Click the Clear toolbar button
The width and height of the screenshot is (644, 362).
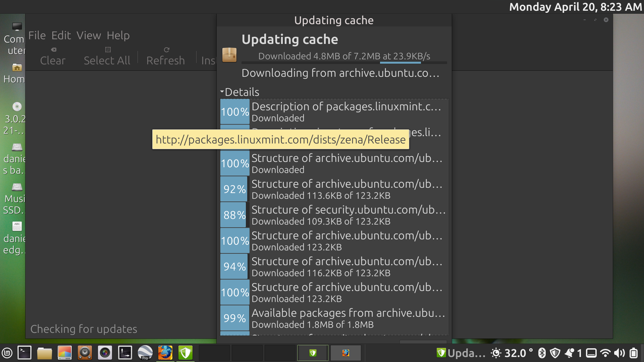pos(53,56)
